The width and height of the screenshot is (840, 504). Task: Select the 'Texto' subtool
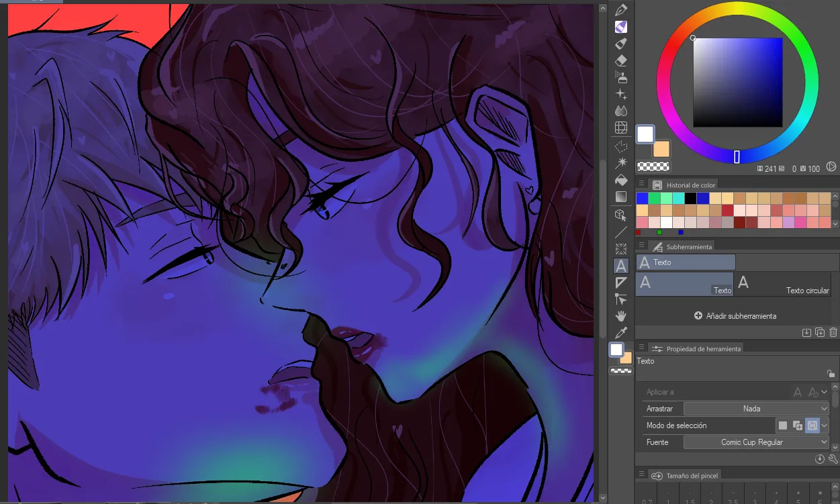pyautogui.click(x=684, y=284)
